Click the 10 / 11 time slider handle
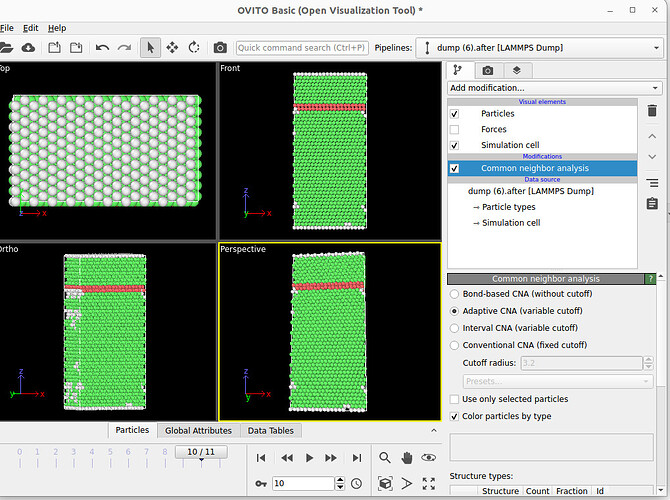The height and width of the screenshot is (500, 670). pyautogui.click(x=201, y=452)
